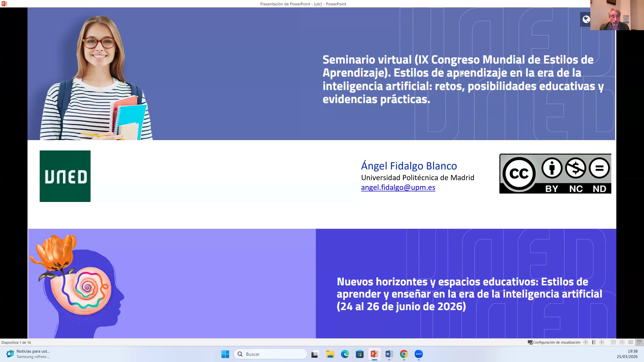Image resolution: width=644 pixels, height=362 pixels.
Task: Click the 'Nuevos horizontes y espacios educativos' heading
Action: click(469, 294)
